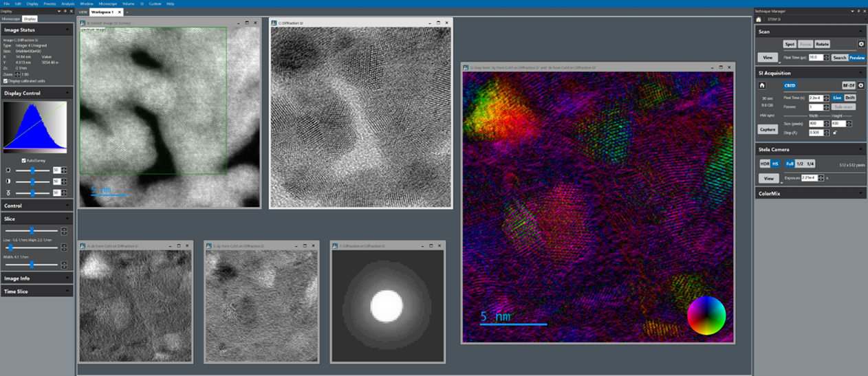
Task: Click the top Slice slider
Action: coord(32,231)
